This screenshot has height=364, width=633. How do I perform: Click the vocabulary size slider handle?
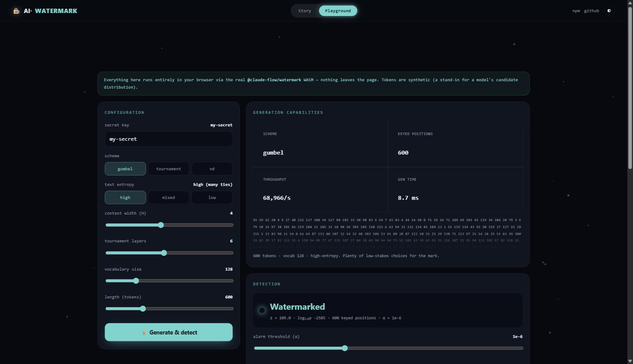(x=136, y=281)
